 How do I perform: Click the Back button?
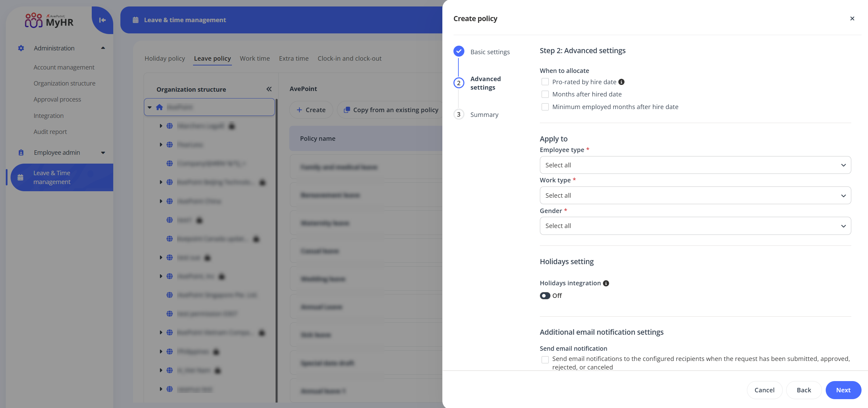click(x=804, y=390)
